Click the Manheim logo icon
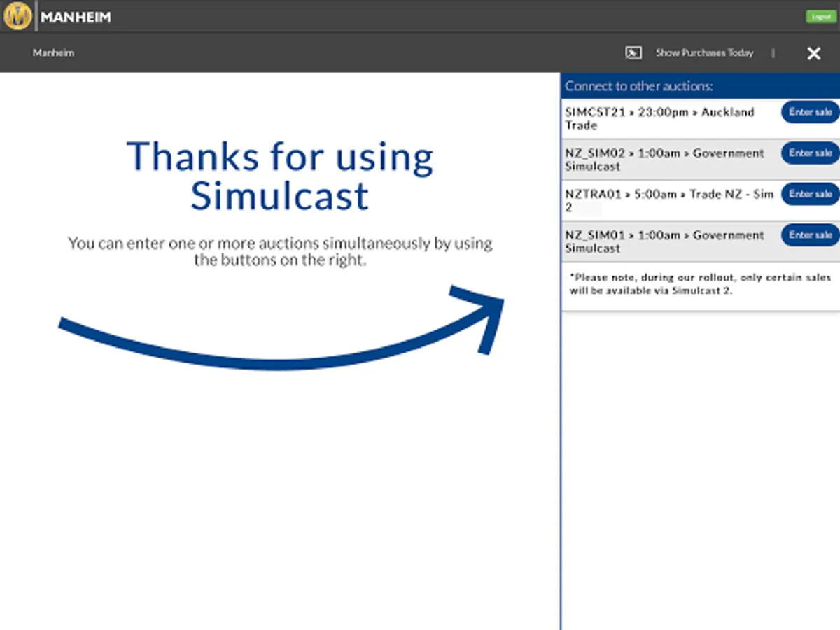The width and height of the screenshot is (840, 630). point(17,16)
